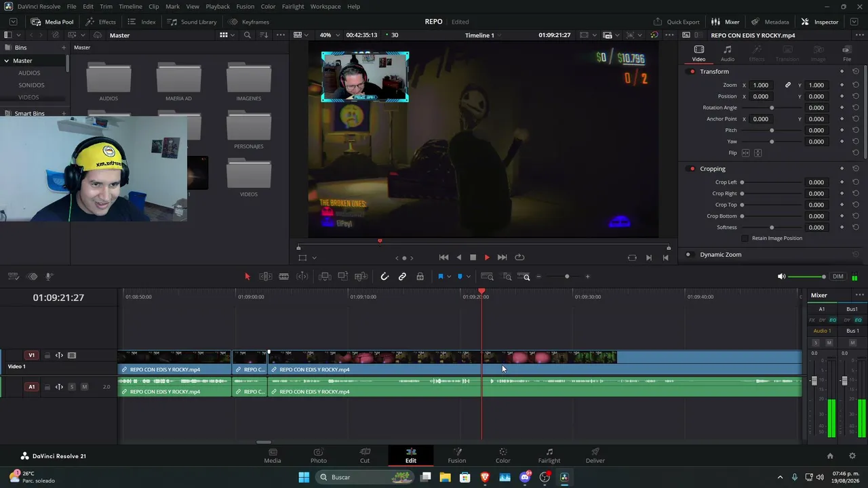Open Windows Start menu
868x488 pixels.
(304, 477)
